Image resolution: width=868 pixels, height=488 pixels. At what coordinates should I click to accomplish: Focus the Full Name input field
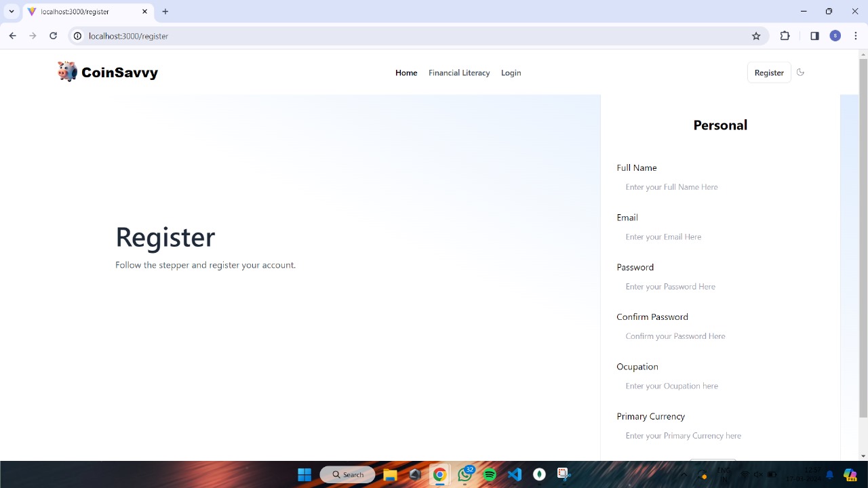point(719,187)
